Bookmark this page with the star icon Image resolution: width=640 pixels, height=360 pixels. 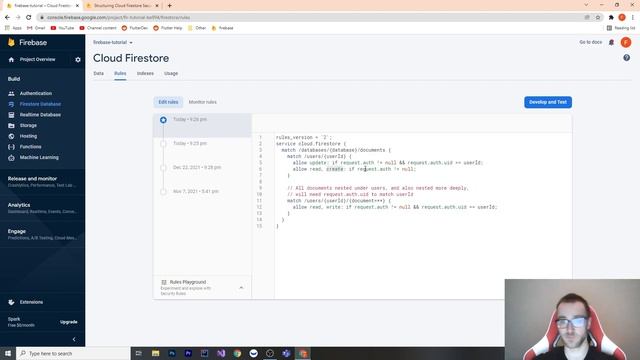[598, 17]
